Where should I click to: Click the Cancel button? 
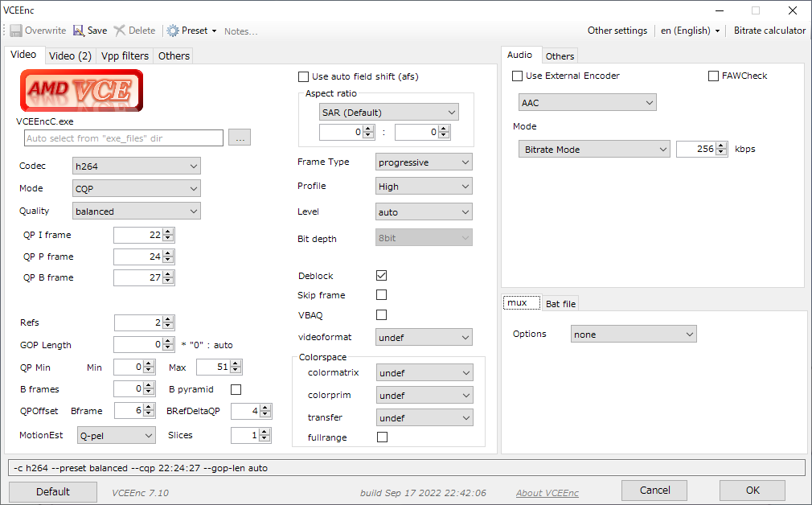click(x=654, y=491)
